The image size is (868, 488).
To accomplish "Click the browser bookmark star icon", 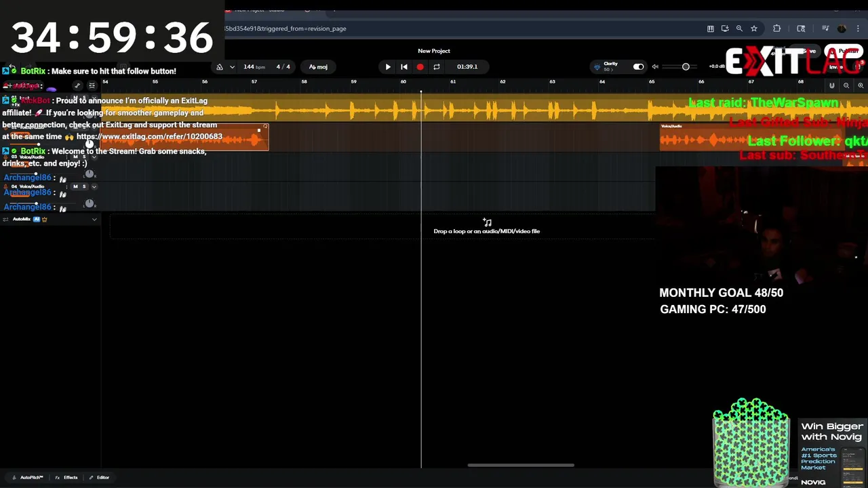I will tap(754, 28).
